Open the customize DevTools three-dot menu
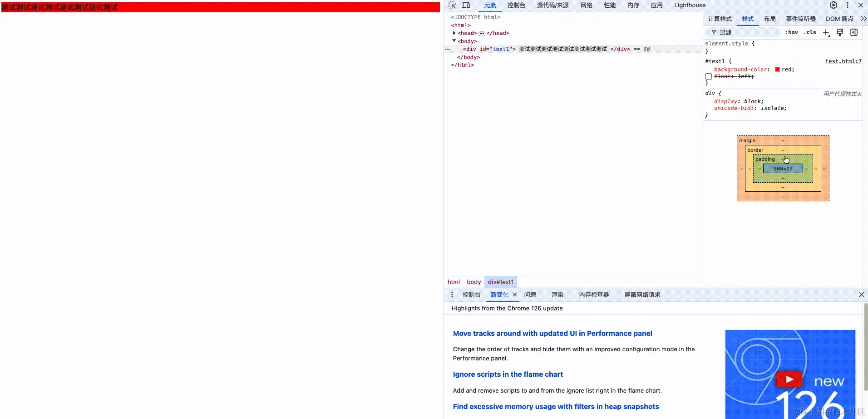 (x=847, y=5)
